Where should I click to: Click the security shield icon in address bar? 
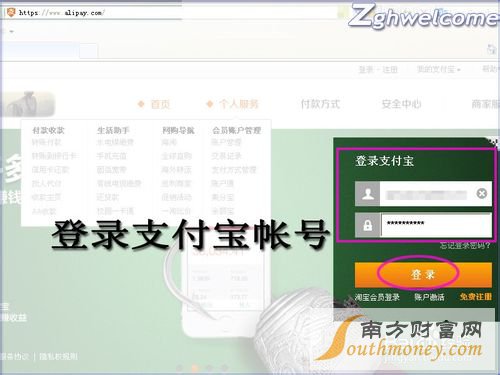(11, 12)
